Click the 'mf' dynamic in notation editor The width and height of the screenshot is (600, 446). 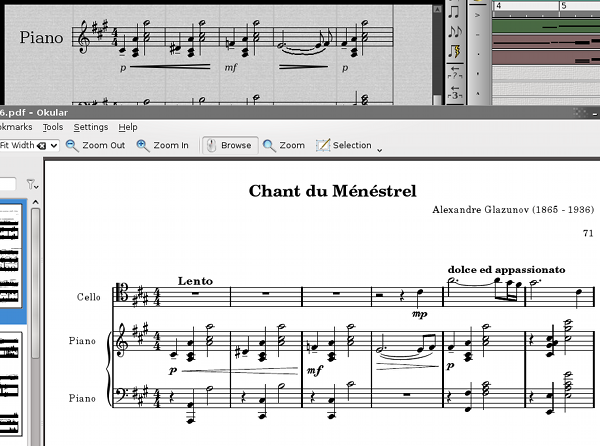tap(231, 68)
